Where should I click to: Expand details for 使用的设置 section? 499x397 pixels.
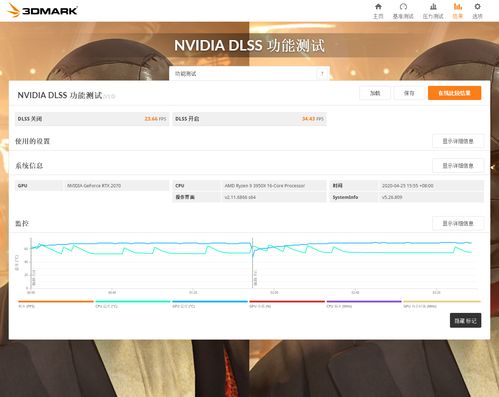(458, 141)
